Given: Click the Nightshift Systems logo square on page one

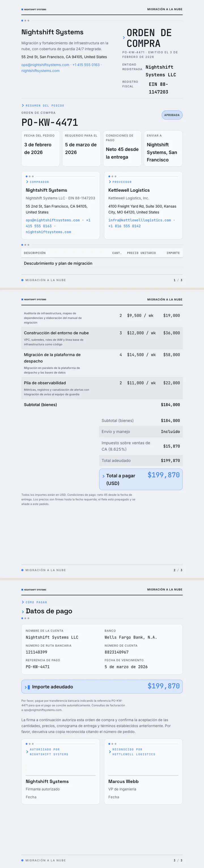Looking at the screenshot, I should [x=22, y=9].
